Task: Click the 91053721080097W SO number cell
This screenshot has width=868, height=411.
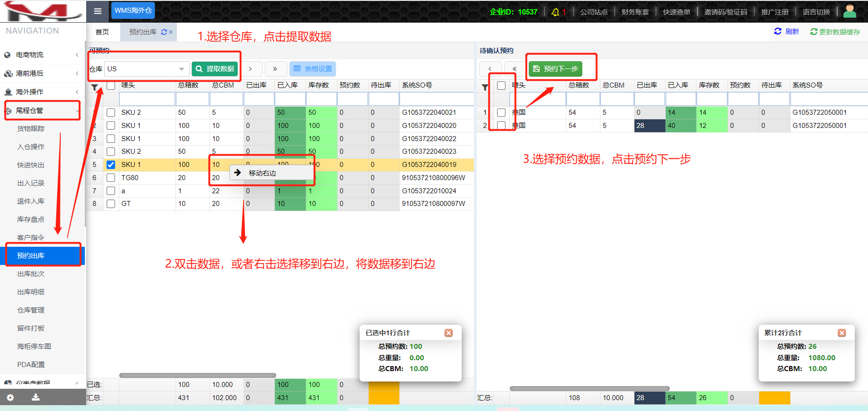Action: coord(434,204)
